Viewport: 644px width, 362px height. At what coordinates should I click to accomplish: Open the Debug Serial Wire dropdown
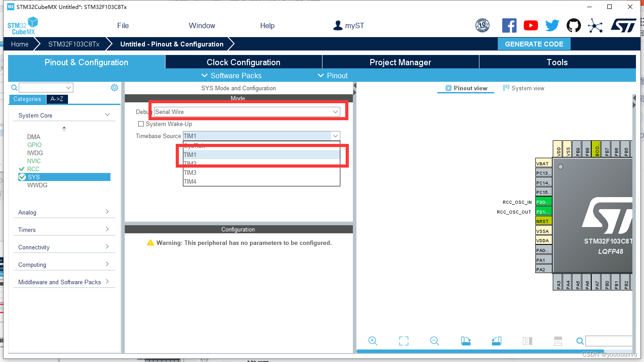click(x=247, y=112)
